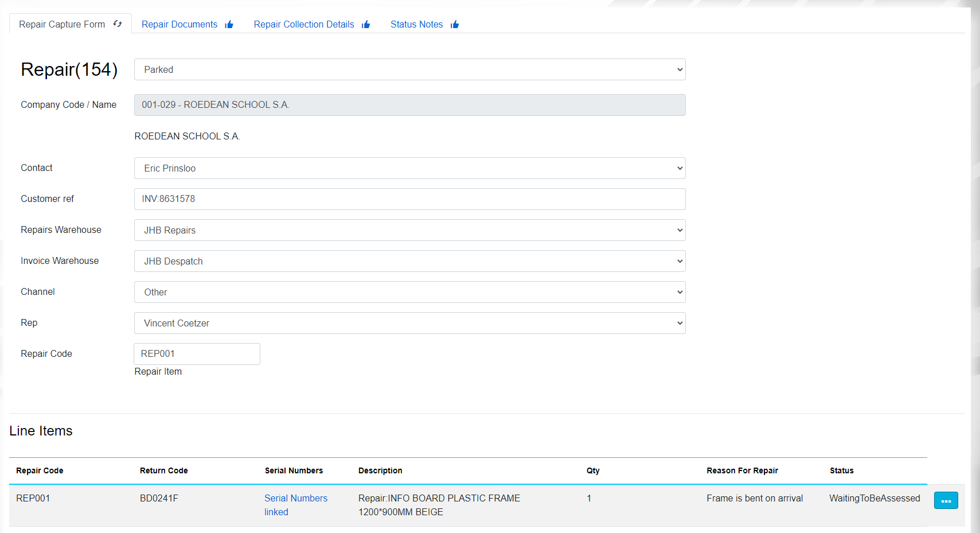
Task: Open the Rep dropdown showing Vincent Coetzer
Action: (x=410, y=323)
